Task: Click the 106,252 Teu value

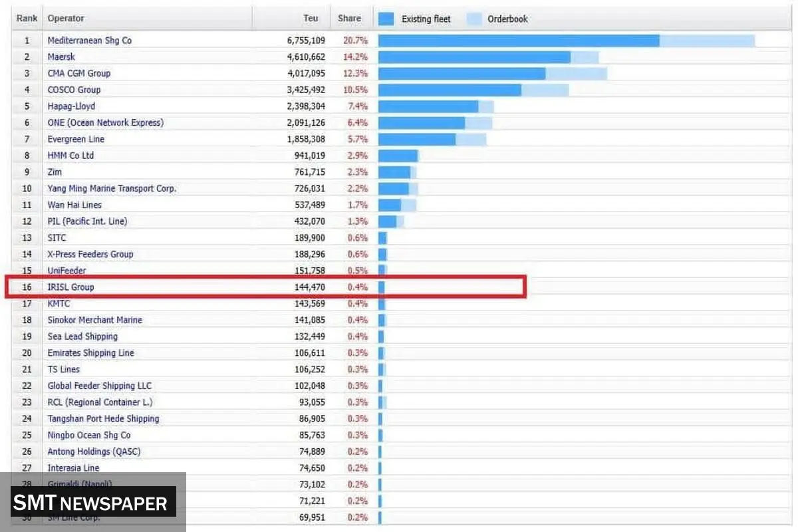Action: point(310,369)
